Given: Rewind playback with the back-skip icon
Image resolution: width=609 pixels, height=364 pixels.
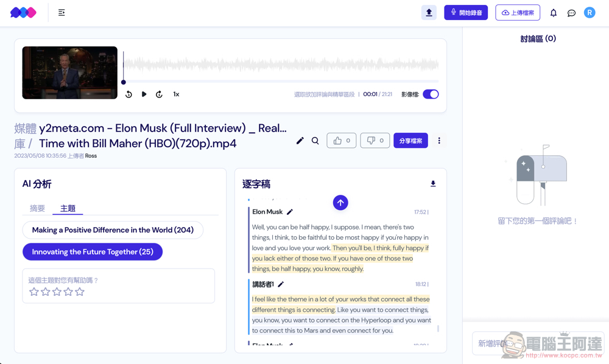Looking at the screenshot, I should tap(128, 94).
